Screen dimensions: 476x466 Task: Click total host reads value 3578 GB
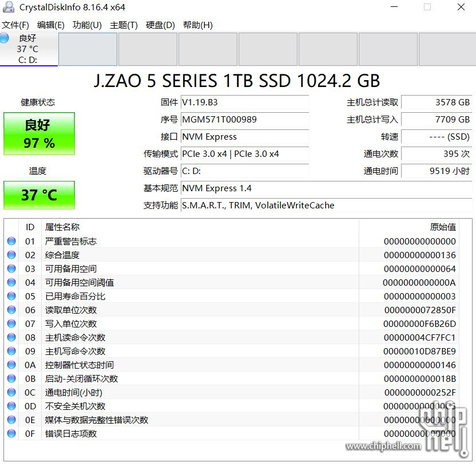pyautogui.click(x=437, y=102)
